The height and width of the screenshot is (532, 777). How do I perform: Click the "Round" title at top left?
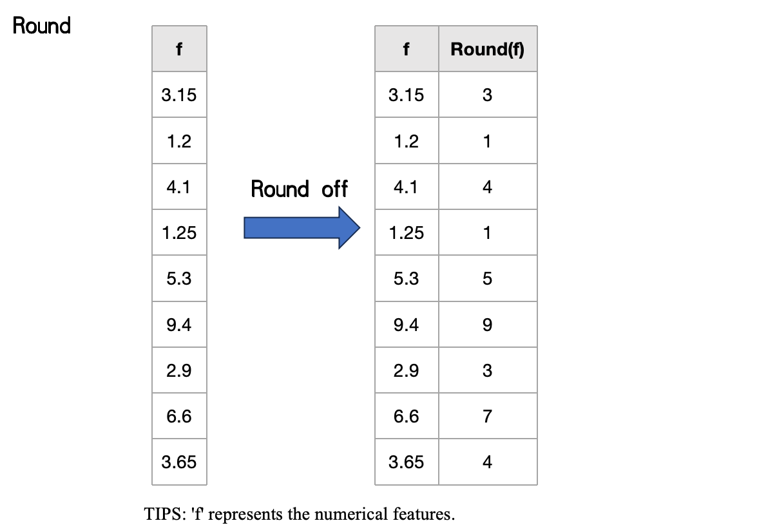tap(42, 26)
